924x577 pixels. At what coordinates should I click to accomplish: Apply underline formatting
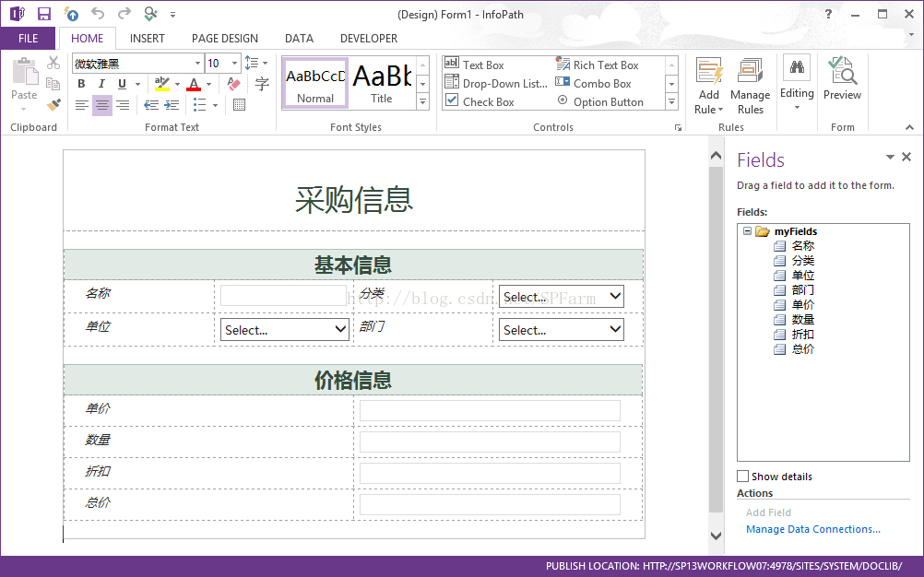(x=122, y=84)
